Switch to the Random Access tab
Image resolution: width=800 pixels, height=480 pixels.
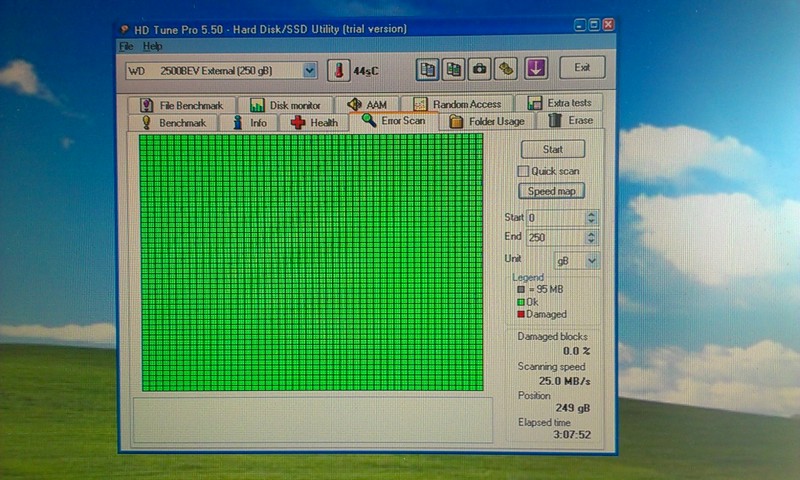[x=457, y=104]
